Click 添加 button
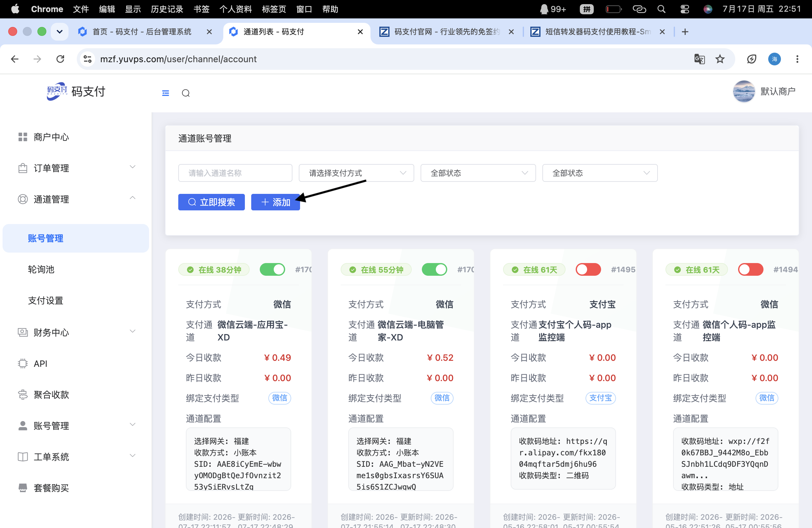Viewport: 812px width, 528px height. pyautogui.click(x=275, y=202)
